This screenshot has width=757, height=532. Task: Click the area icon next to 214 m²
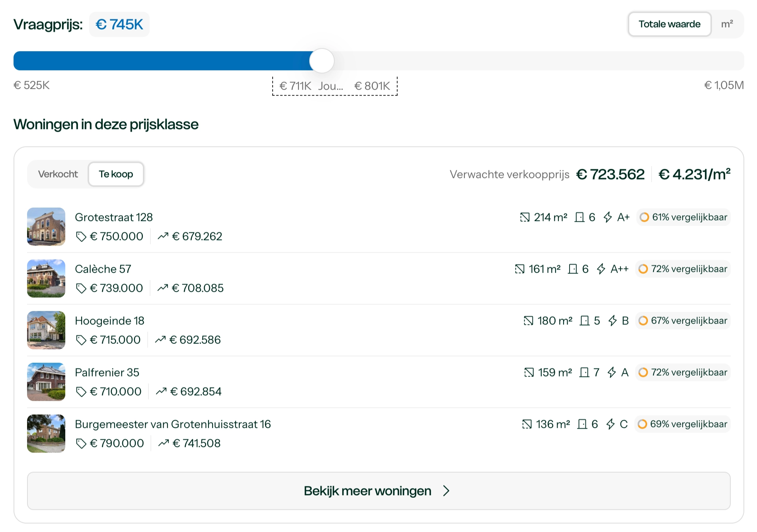(x=525, y=217)
